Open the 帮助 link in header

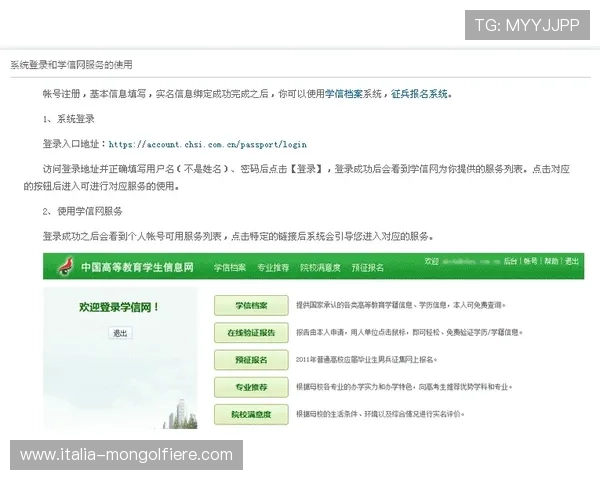click(x=551, y=261)
